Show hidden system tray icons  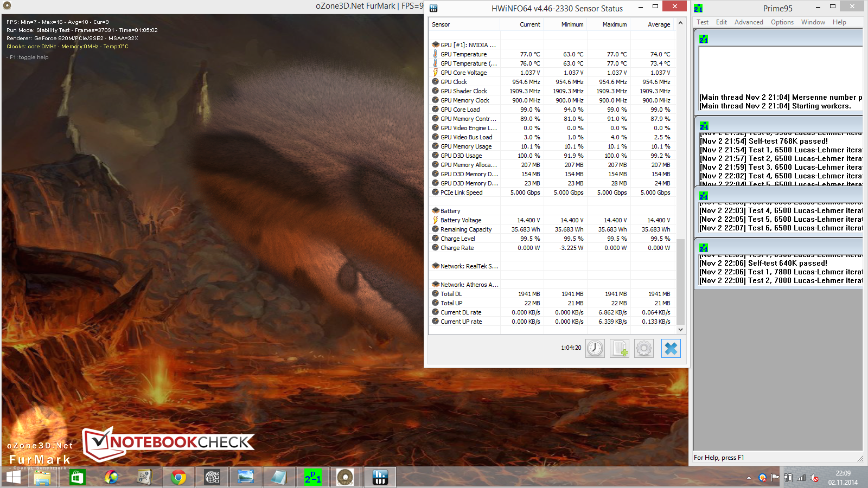tap(749, 478)
